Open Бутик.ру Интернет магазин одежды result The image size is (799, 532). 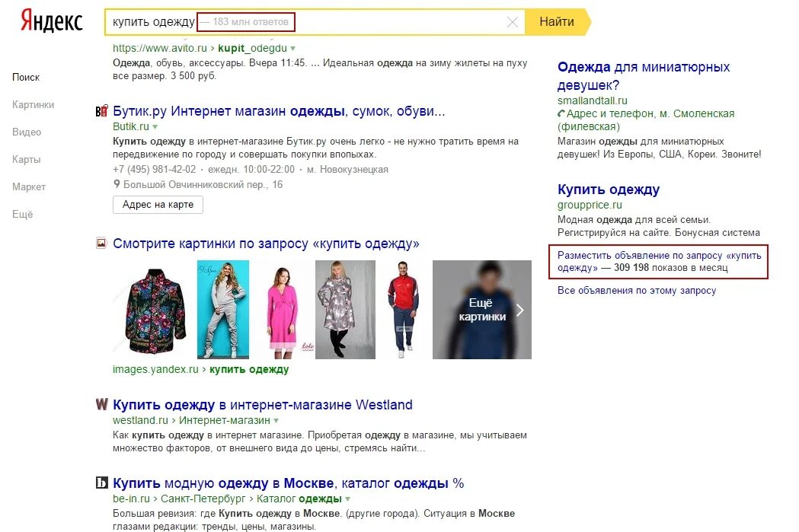click(279, 111)
